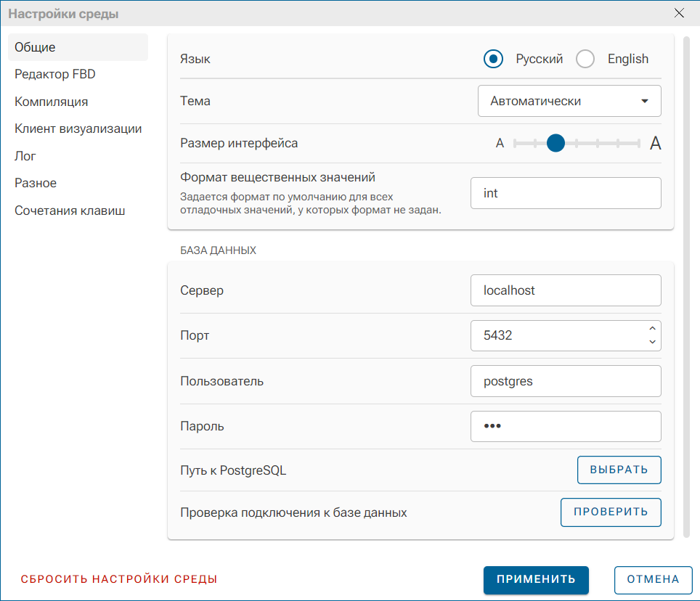Increase port with the up arrow
700x601 pixels.
[652, 328]
